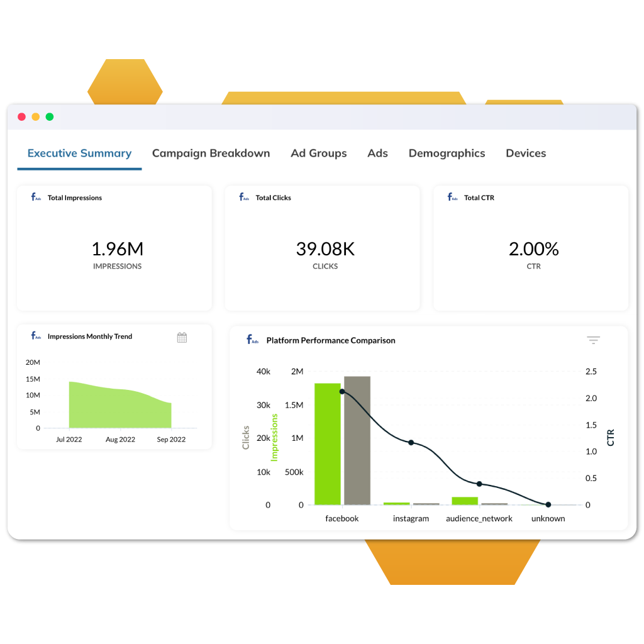Click Facebook Ads icon on Total CTR card
The width and height of the screenshot is (644, 644).
pyautogui.click(x=452, y=197)
